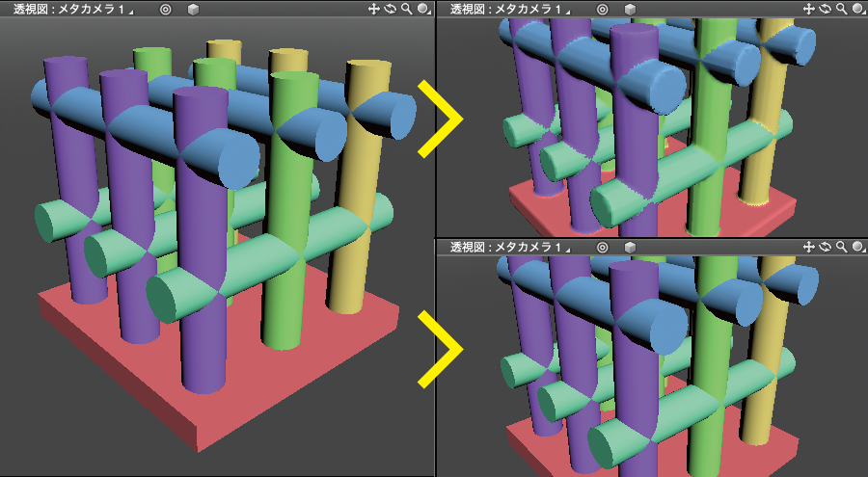This screenshot has width=868, height=477.
Task: Select the rotate view icon in top-right viewport
Action: pyautogui.click(x=827, y=9)
